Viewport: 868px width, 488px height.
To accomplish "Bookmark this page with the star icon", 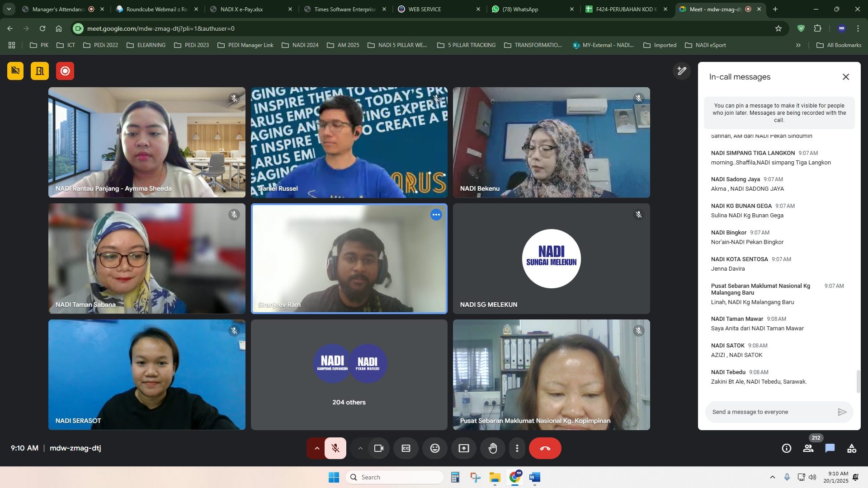I will pyautogui.click(x=778, y=28).
